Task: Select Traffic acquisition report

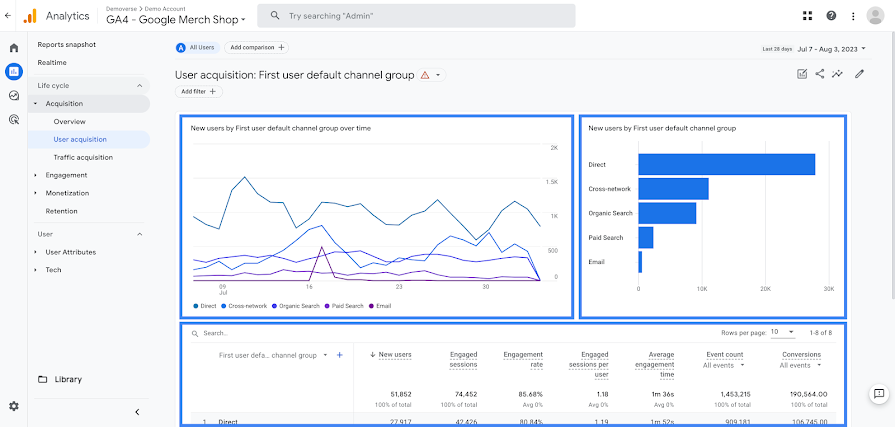Action: pyautogui.click(x=83, y=158)
